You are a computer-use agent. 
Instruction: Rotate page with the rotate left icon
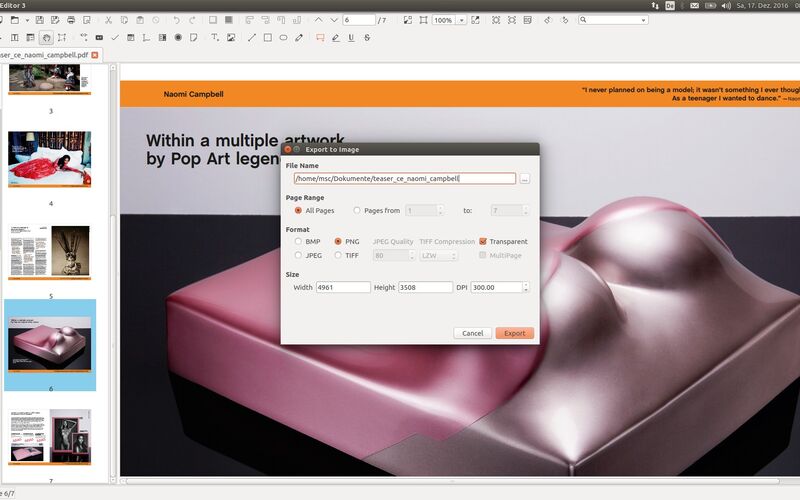547,20
